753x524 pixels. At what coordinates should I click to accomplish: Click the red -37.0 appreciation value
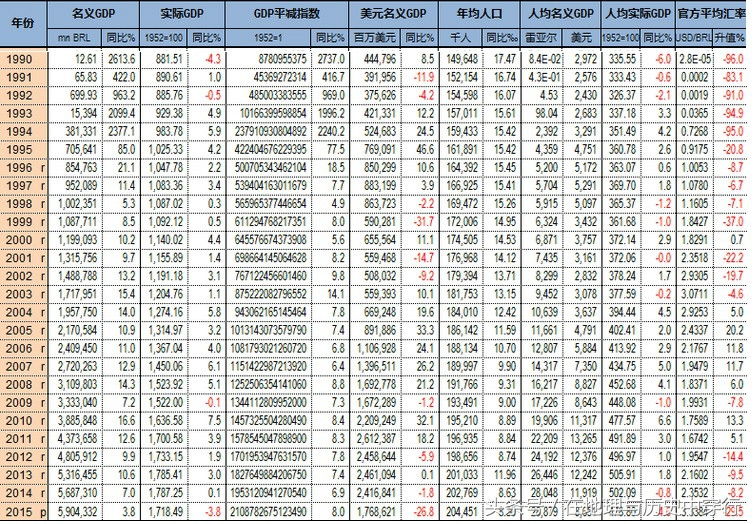coord(733,222)
